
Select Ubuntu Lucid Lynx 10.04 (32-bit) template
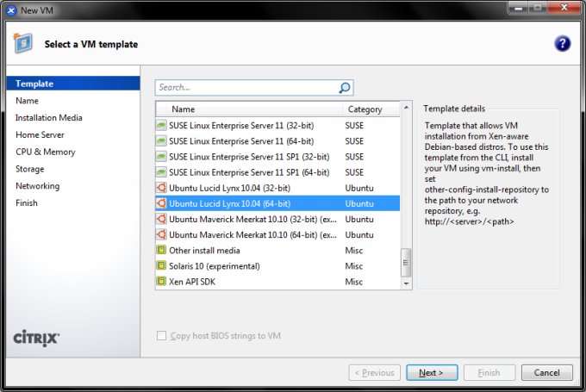coord(277,188)
